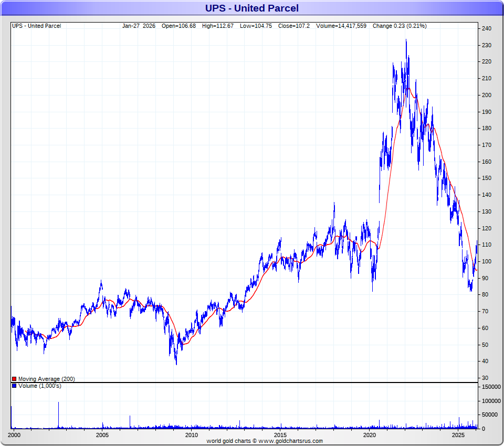The width and height of the screenshot is (504, 446).
Task: Click the 200 price axis label
Action: (487, 95)
